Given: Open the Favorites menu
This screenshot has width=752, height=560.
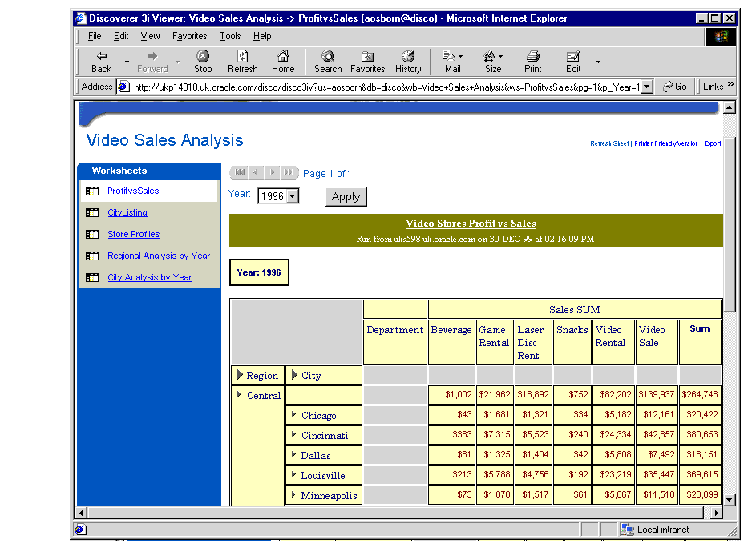Looking at the screenshot, I should click(x=189, y=36).
